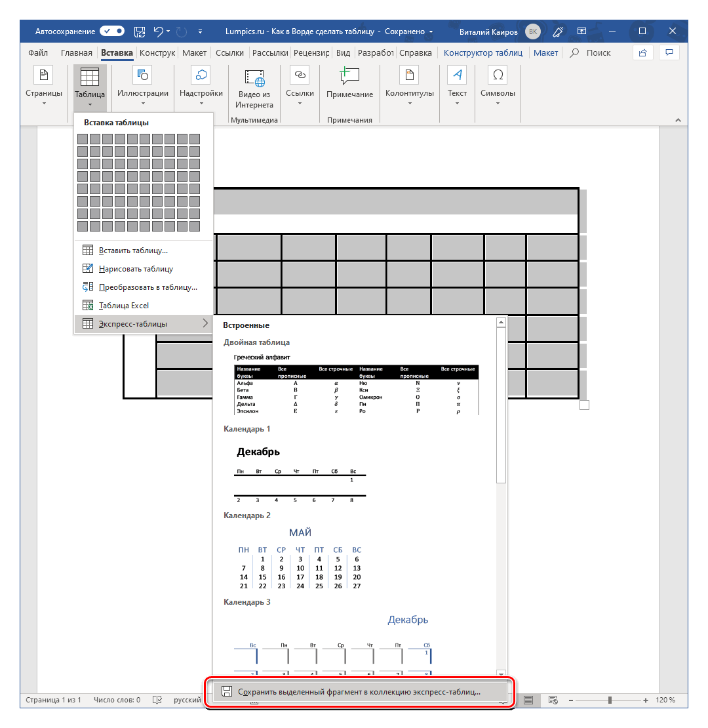Switch to the Главная ribbon tab

point(76,53)
